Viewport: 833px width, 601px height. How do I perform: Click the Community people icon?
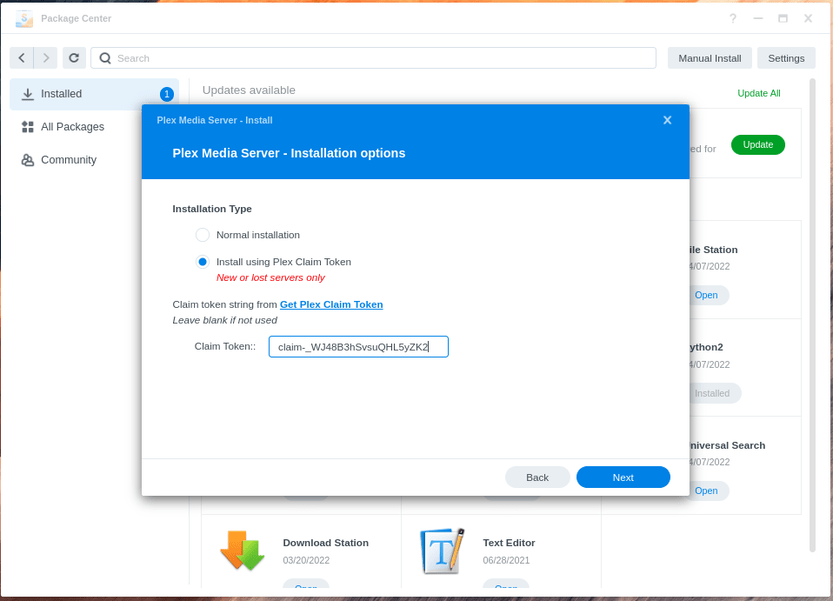click(x=28, y=160)
